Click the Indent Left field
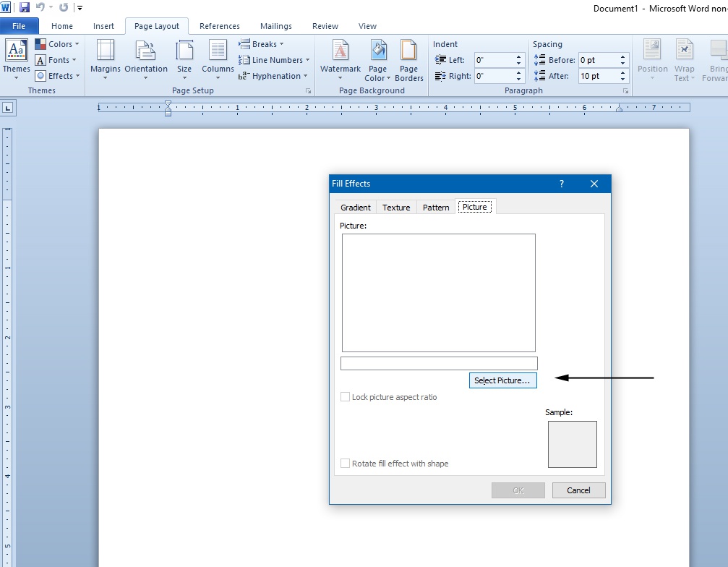The height and width of the screenshot is (567, 728). click(495, 60)
